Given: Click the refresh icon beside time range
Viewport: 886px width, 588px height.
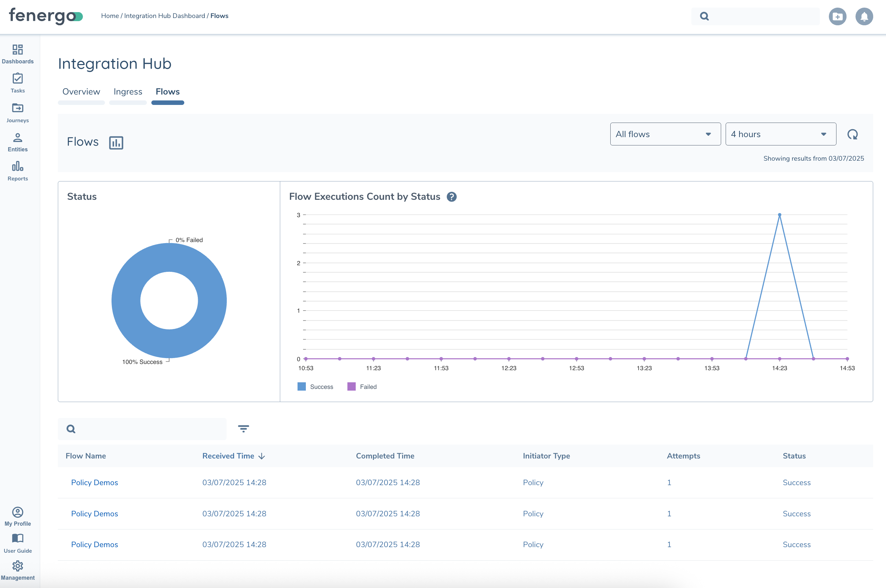Looking at the screenshot, I should click(852, 134).
